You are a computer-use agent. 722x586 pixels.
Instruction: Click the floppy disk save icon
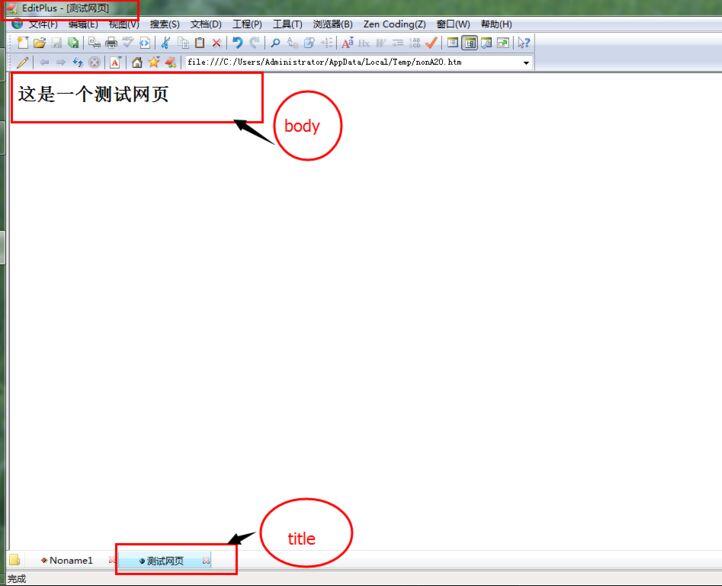[57, 43]
